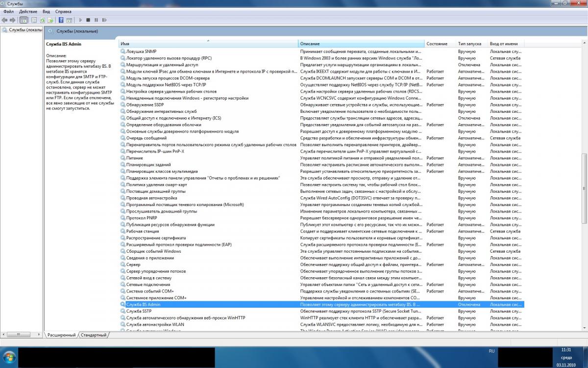This screenshot has height=368, width=588.
Task: Click the Back arrow in toolbar
Action: pyautogui.click(x=4, y=20)
